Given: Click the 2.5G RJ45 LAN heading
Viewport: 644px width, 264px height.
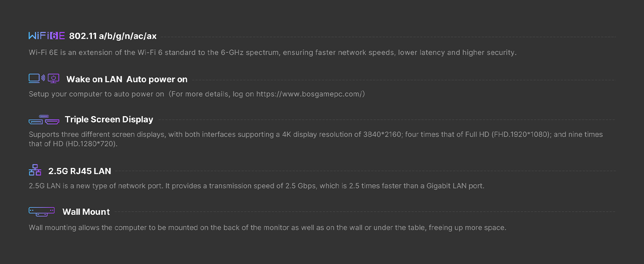Looking at the screenshot, I should click(80, 171).
